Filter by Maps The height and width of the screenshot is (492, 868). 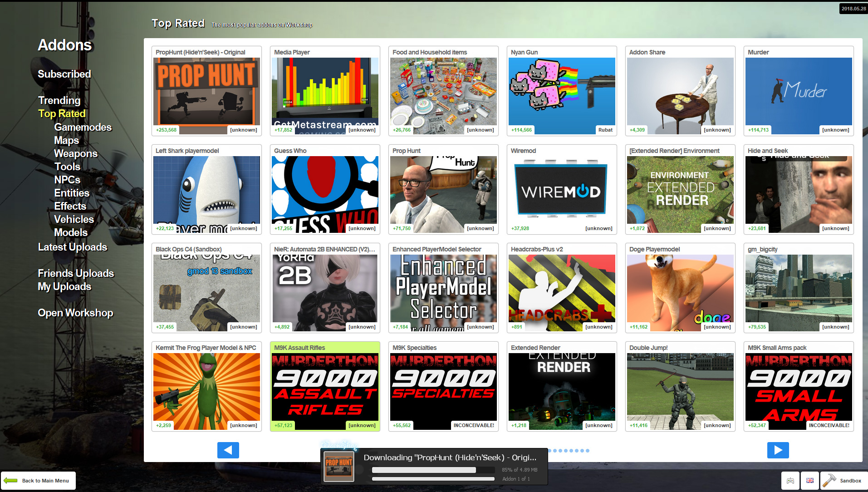[x=66, y=140]
